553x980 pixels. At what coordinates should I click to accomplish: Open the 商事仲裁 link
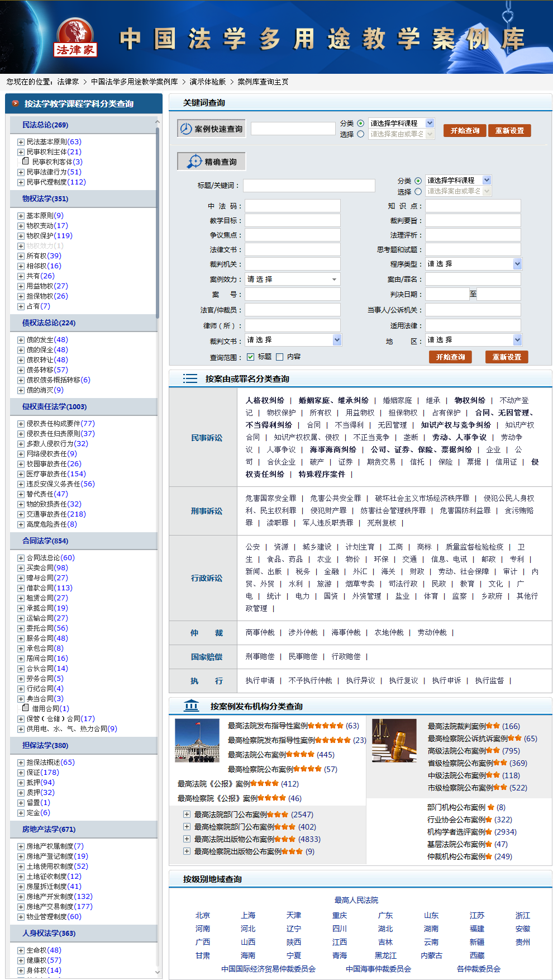click(x=260, y=632)
